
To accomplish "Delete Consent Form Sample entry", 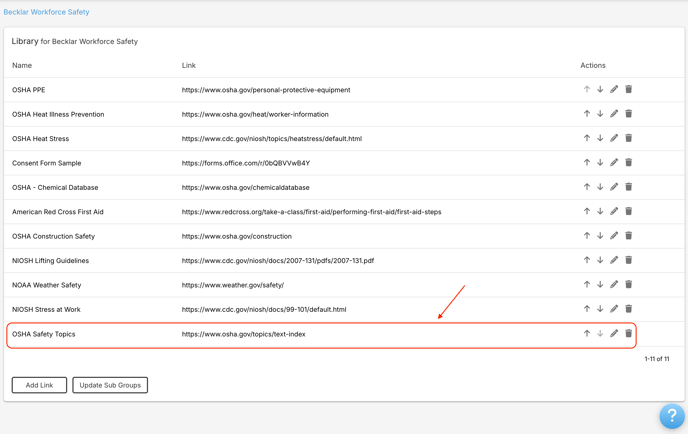I will tap(628, 163).
